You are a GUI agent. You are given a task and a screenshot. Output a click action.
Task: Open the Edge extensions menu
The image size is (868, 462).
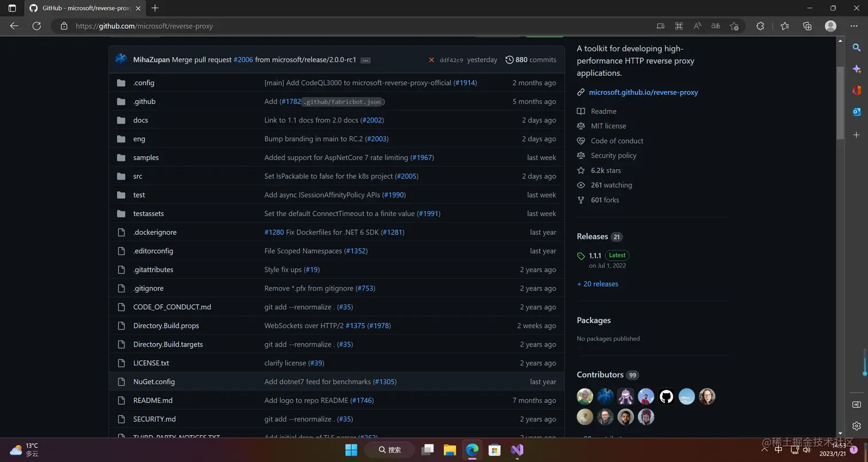tap(760, 26)
